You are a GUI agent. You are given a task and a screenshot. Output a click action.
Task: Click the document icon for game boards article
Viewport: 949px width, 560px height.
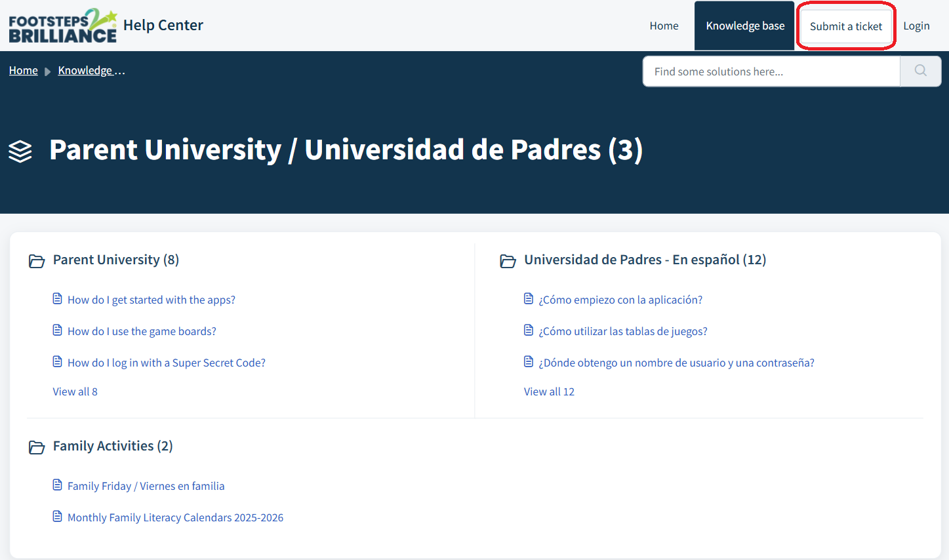[58, 330]
